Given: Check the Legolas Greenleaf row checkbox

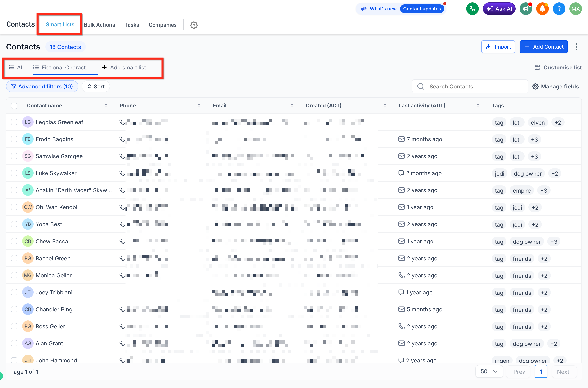Looking at the screenshot, I should point(14,122).
